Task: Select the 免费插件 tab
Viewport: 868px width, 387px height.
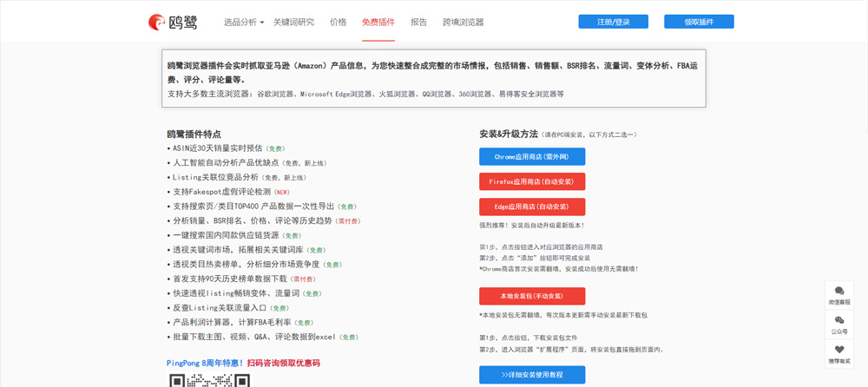Action: [378, 23]
